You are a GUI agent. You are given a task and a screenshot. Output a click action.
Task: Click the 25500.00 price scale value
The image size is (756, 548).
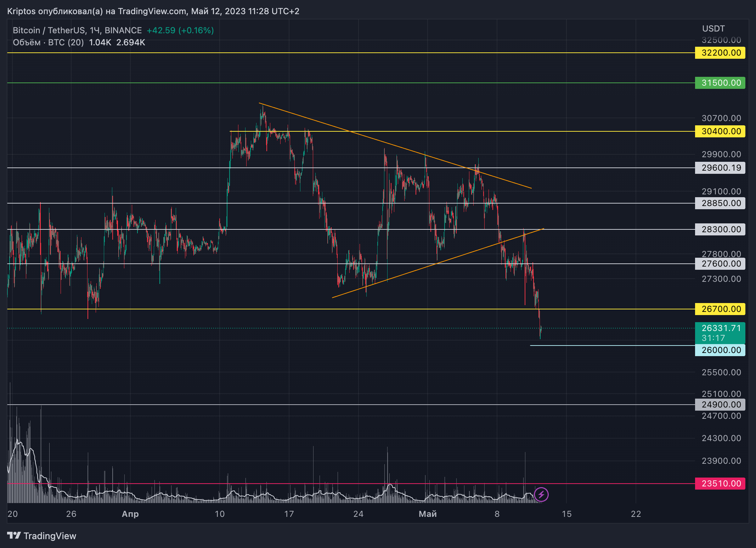point(721,372)
